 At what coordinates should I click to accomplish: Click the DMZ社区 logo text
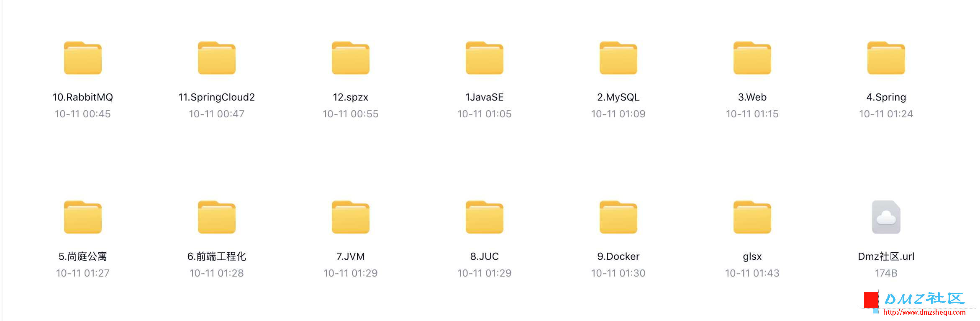click(x=924, y=299)
